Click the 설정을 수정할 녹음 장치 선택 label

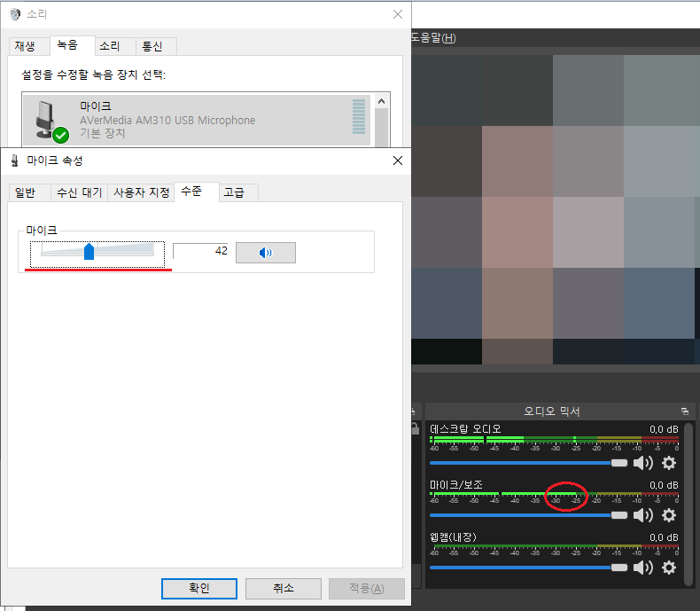(94, 74)
